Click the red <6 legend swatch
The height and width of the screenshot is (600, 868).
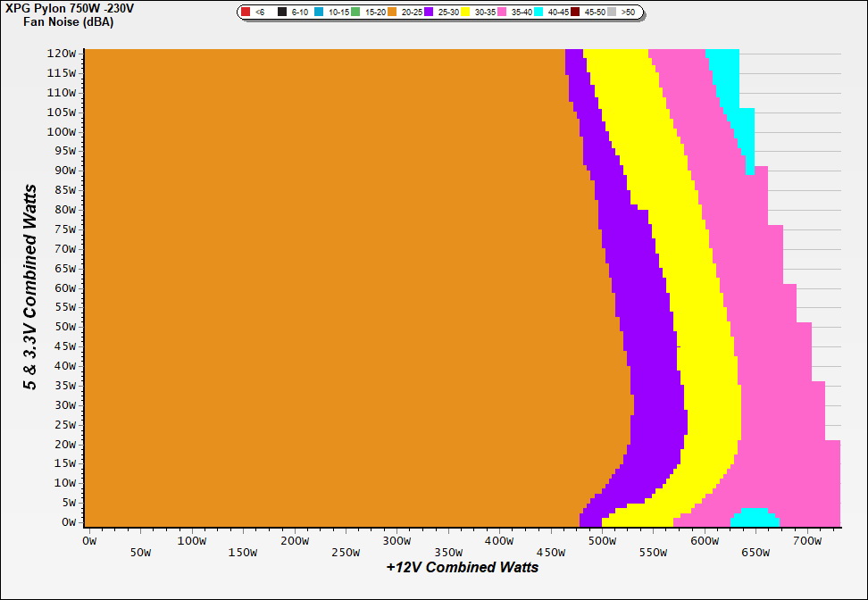(246, 12)
